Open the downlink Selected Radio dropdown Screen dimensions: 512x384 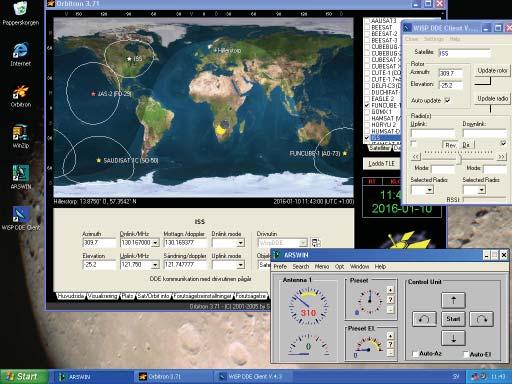coord(481,190)
